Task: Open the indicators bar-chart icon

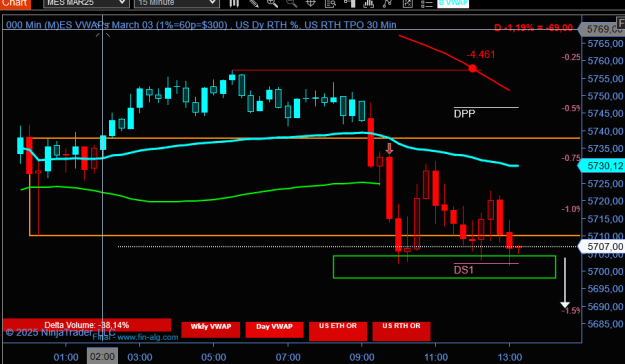Action: (x=369, y=3)
